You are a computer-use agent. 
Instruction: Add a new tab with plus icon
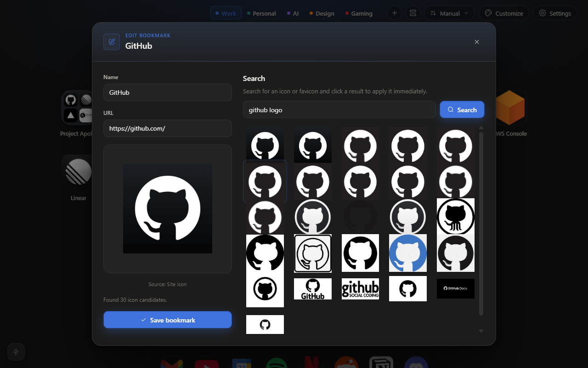[394, 13]
